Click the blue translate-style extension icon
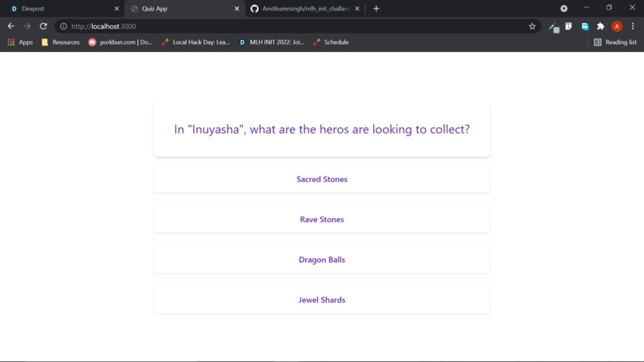The width and height of the screenshot is (644, 362). pyautogui.click(x=585, y=26)
